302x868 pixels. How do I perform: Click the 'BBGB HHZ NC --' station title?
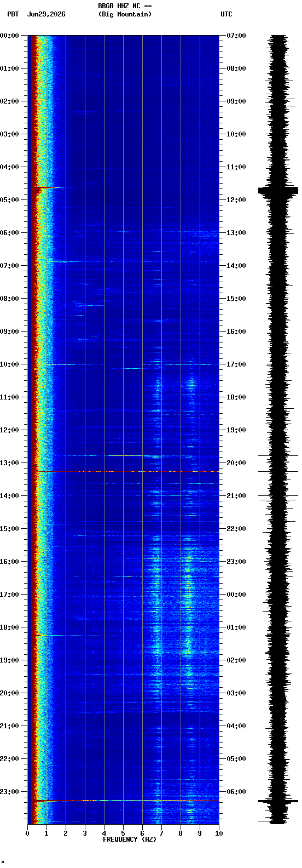pos(125,6)
